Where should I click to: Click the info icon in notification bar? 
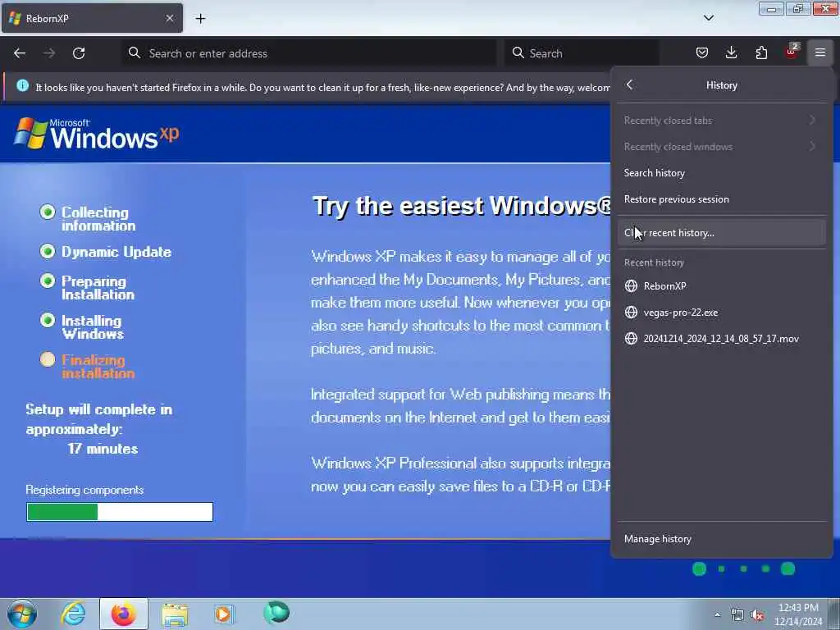(22, 85)
